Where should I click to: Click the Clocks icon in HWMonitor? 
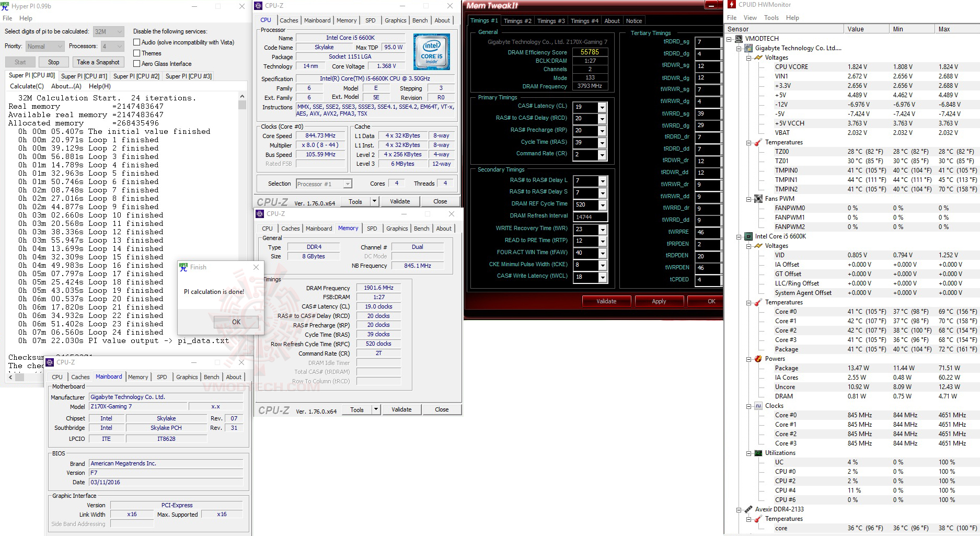pos(758,406)
